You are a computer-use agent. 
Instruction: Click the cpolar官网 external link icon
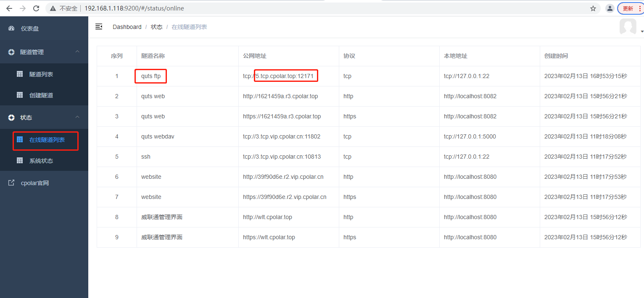(x=11, y=183)
